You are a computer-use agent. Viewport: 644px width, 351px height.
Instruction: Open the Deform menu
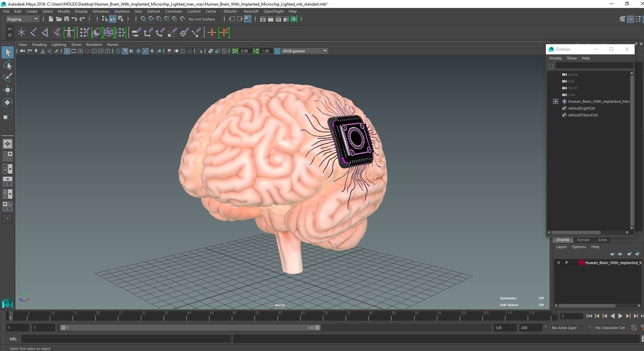tap(154, 11)
